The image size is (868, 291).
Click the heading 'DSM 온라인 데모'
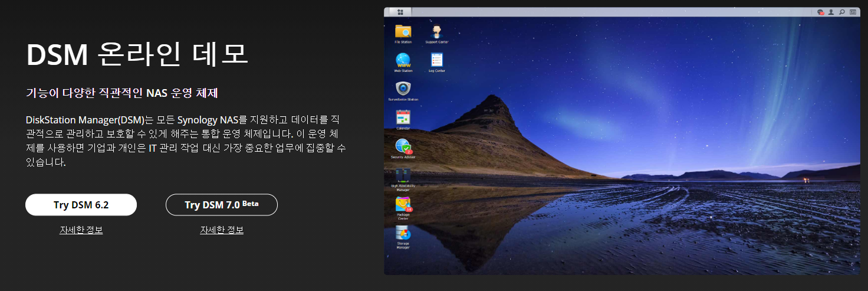(x=137, y=55)
